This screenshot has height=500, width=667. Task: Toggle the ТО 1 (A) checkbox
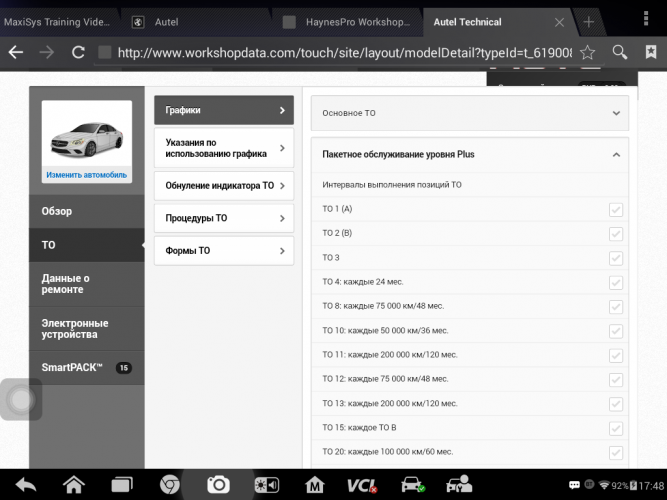coord(616,209)
